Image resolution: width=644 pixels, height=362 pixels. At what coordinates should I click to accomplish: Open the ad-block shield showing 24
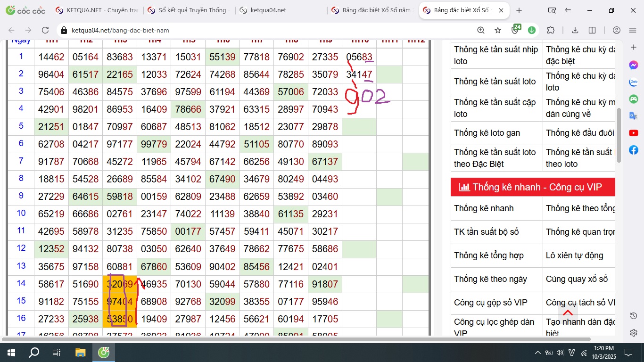515,30
